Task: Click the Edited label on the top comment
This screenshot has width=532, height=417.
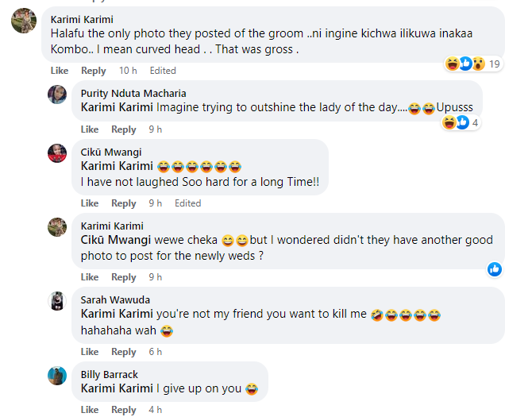Action: pos(163,71)
